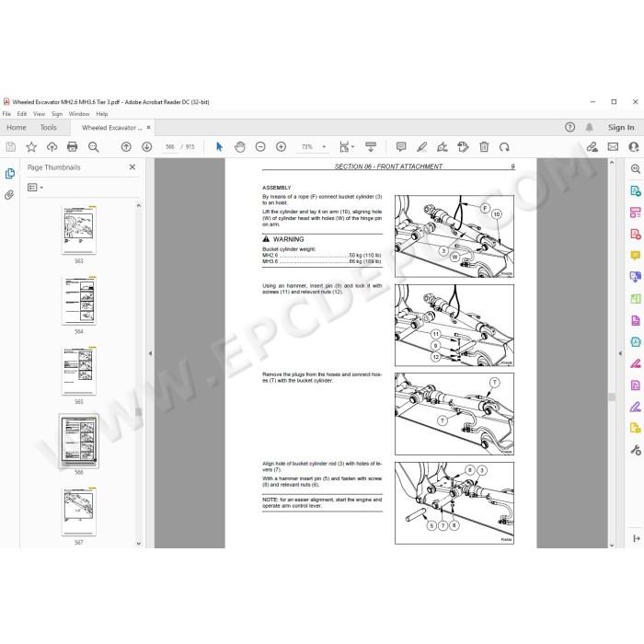This screenshot has height=644, width=644.
Task: Open the Sign document pen tool
Action: click(443, 147)
